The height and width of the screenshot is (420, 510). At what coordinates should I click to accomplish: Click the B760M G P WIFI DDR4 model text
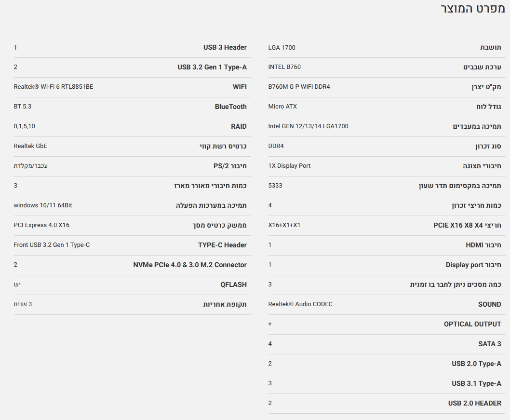click(x=299, y=87)
